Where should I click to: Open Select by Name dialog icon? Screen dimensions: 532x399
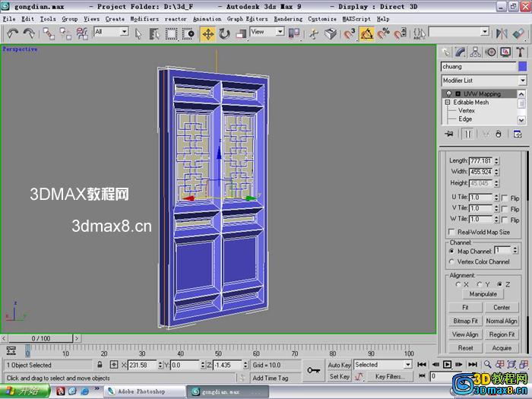pyautogui.click(x=154, y=33)
